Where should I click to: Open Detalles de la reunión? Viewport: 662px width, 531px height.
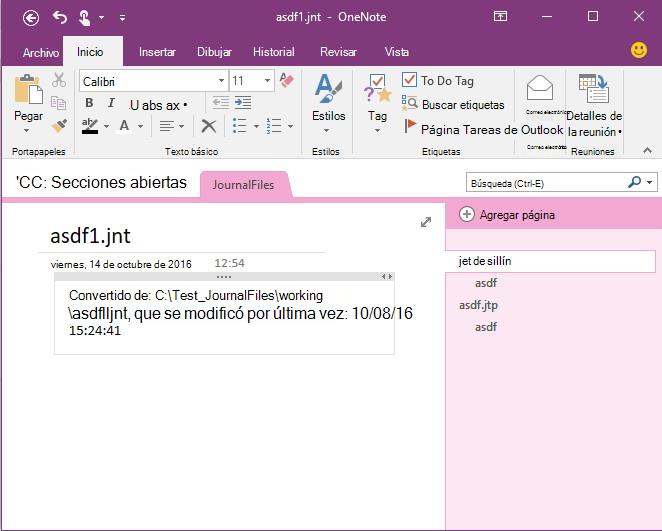(594, 106)
